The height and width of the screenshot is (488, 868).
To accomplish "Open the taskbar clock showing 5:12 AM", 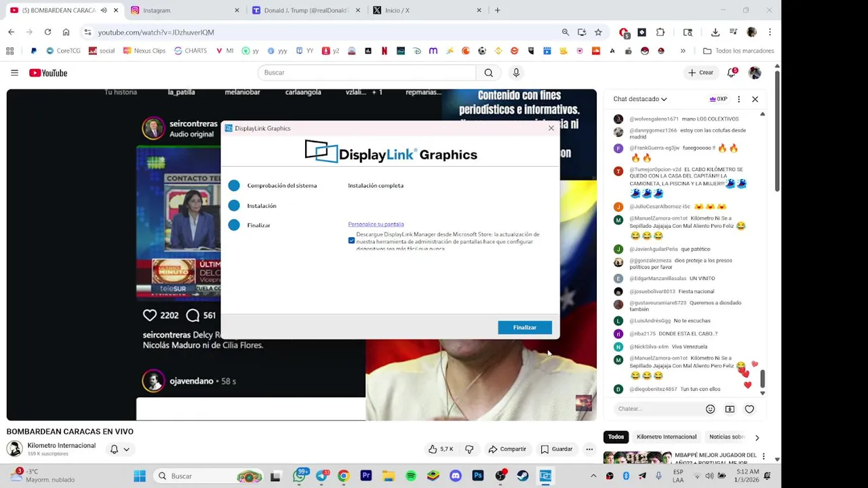I will click(747, 476).
